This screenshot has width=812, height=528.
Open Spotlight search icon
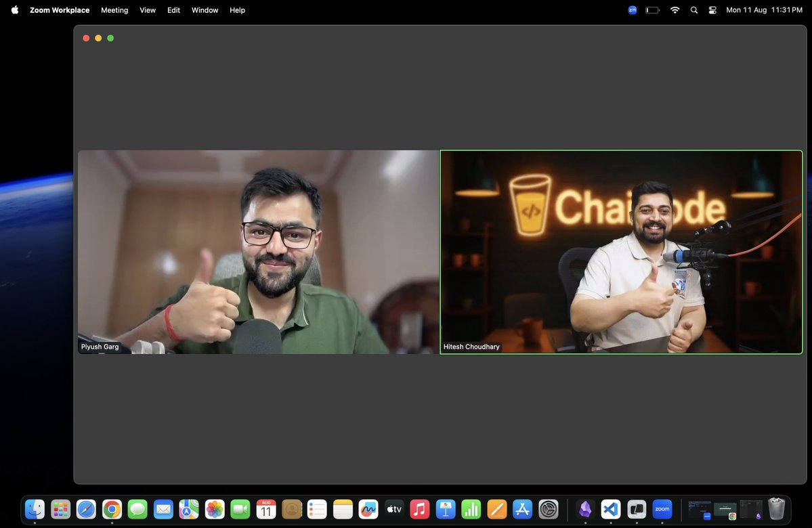pyautogui.click(x=694, y=10)
